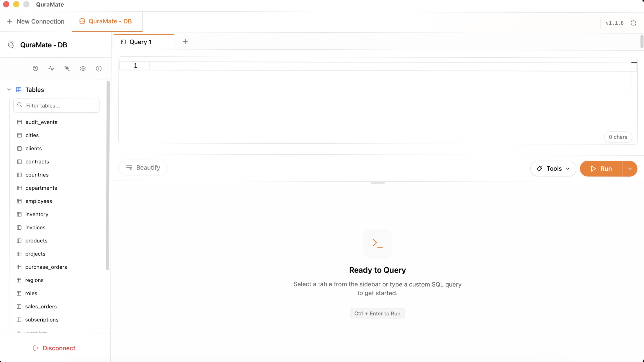This screenshot has height=362, width=644.
Task: Select the purchase_orders table
Action: 46,267
